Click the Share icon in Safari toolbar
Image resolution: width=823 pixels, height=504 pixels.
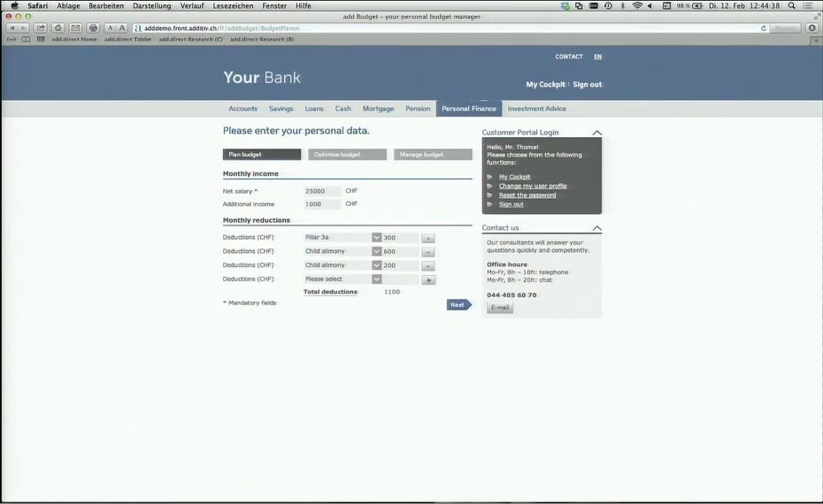coord(41,28)
